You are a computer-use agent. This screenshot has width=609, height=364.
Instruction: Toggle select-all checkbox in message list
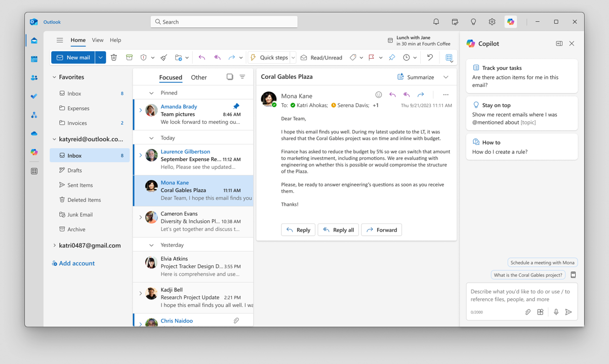coord(230,77)
